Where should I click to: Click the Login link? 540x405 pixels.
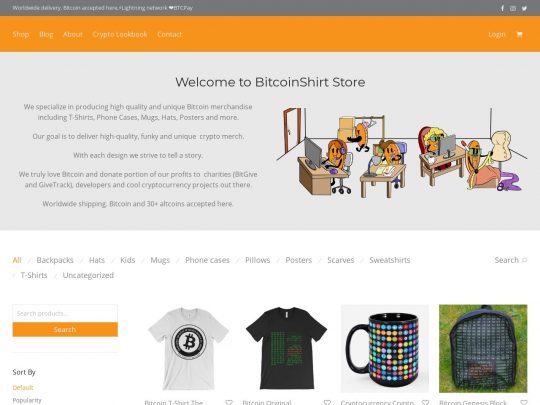497,34
